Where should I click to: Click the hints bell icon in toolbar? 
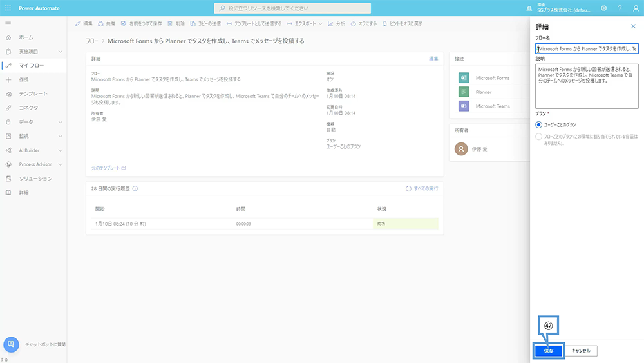pyautogui.click(x=384, y=23)
